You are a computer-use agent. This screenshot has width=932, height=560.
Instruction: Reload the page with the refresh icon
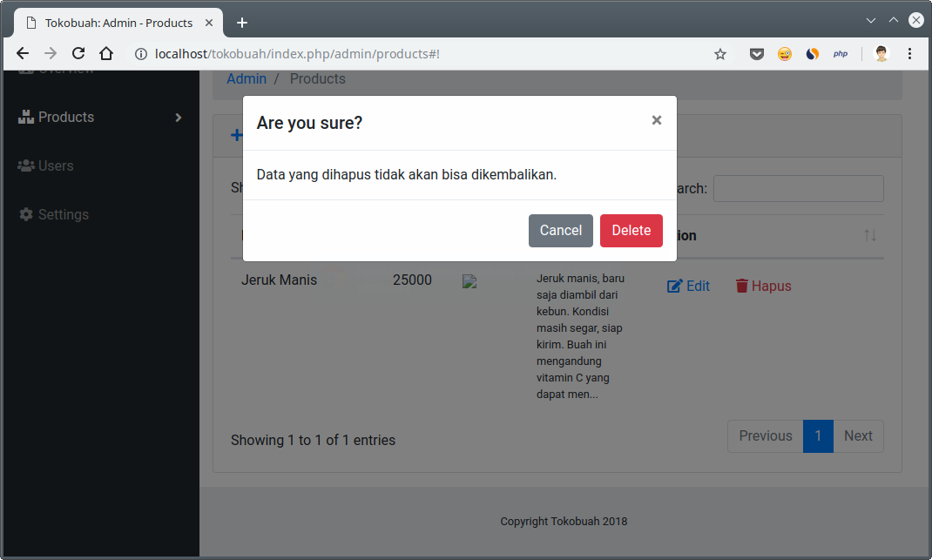[78, 53]
